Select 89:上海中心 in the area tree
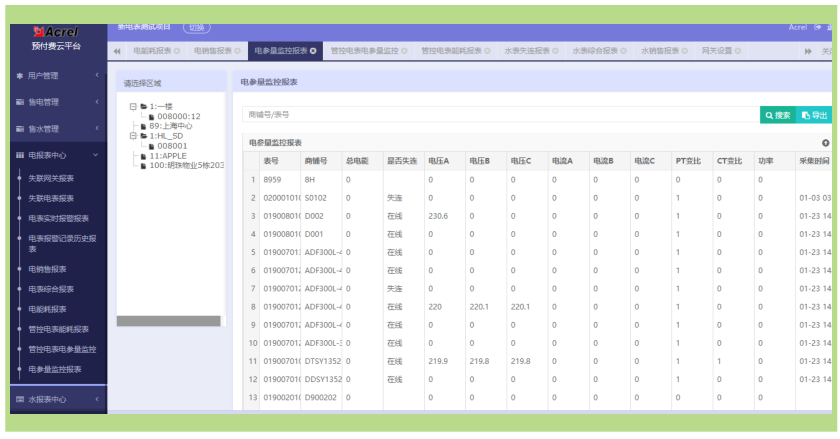 170,126
